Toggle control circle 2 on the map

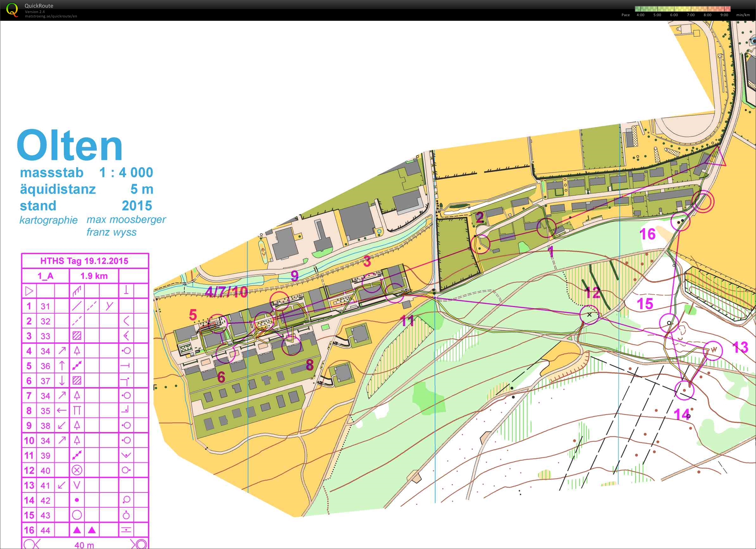[x=481, y=244]
